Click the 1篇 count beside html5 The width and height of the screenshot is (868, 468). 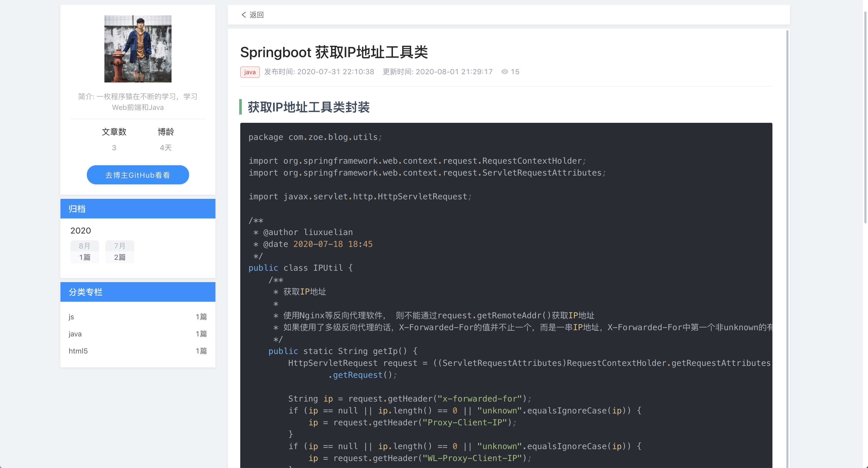click(x=202, y=351)
